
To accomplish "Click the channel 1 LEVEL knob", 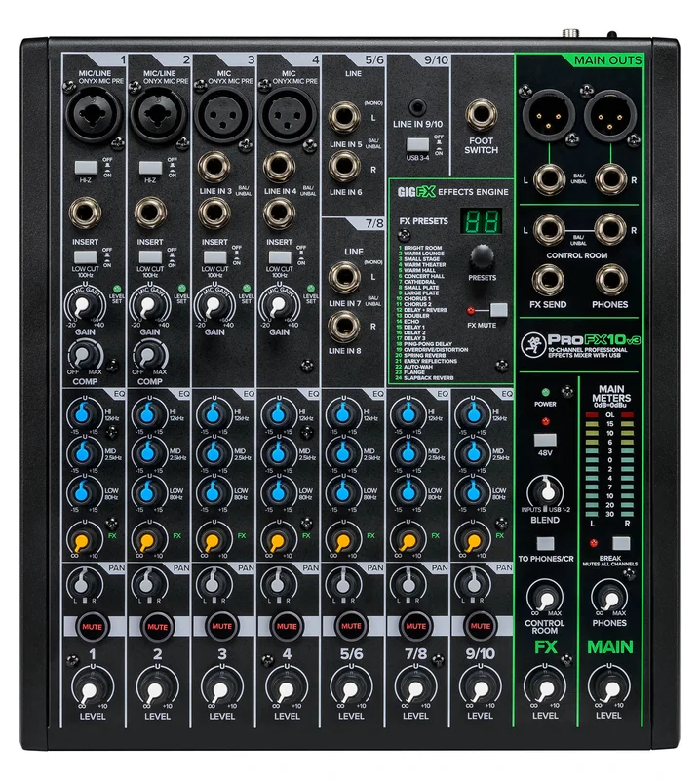I will (x=92, y=688).
